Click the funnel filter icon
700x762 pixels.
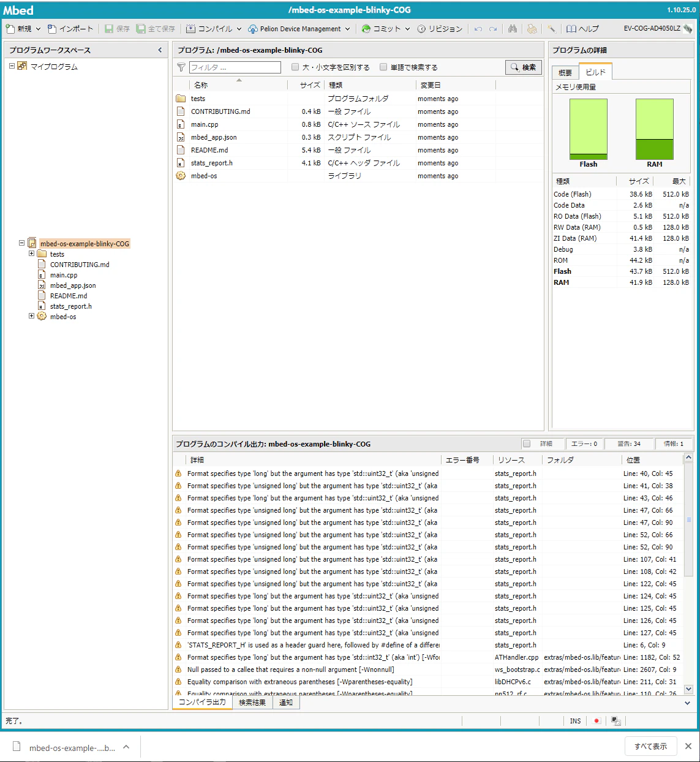pyautogui.click(x=181, y=67)
